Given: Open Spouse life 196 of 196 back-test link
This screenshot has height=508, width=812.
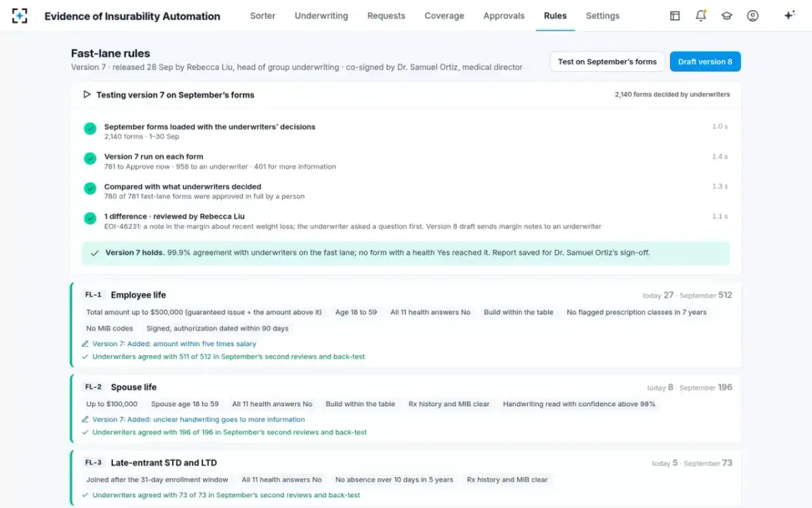Looking at the screenshot, I should tap(230, 433).
